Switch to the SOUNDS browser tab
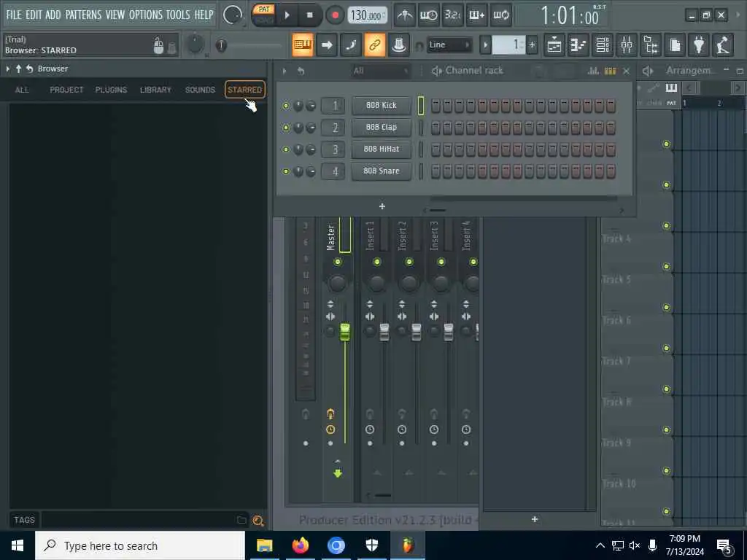Viewport: 747px width, 560px height. (x=200, y=90)
